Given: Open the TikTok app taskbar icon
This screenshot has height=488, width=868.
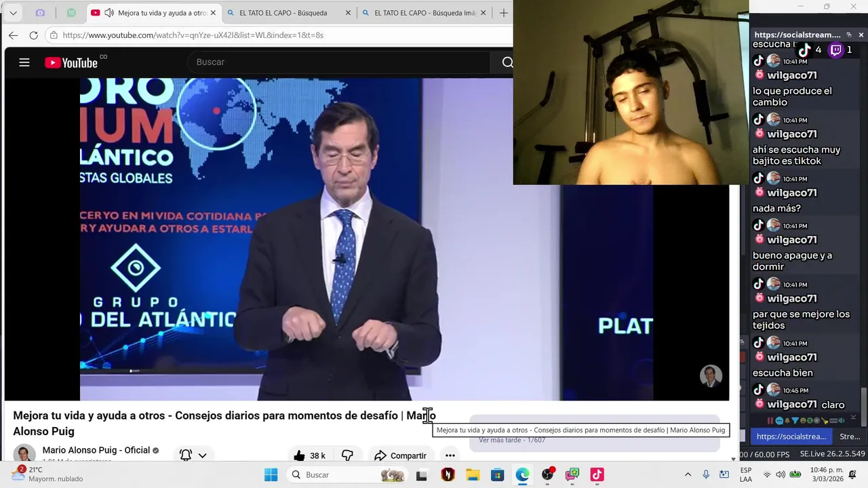Looking at the screenshot, I should point(597,474).
